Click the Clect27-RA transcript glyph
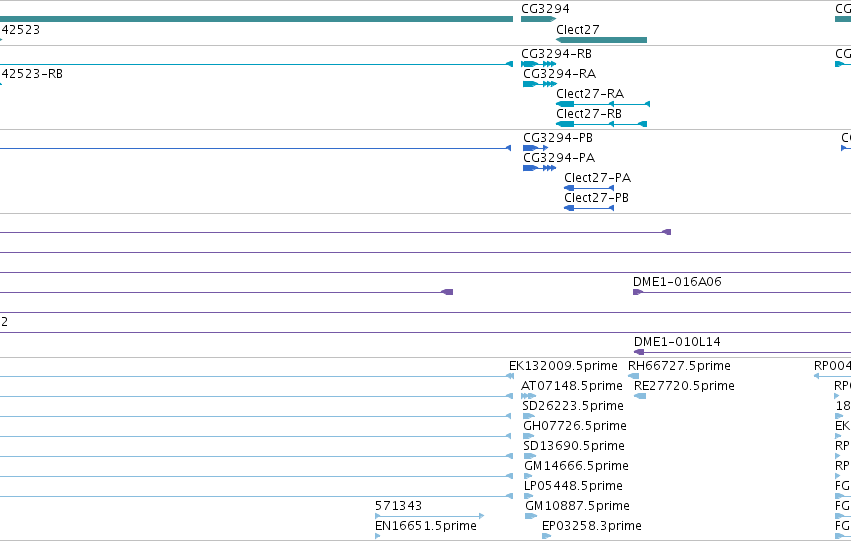 (x=603, y=104)
